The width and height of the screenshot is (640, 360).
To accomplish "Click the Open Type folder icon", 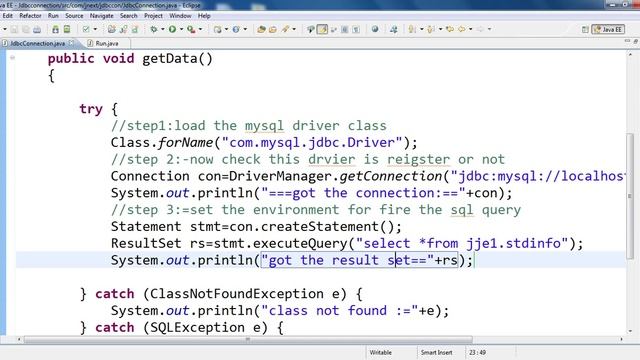I will (262, 29).
